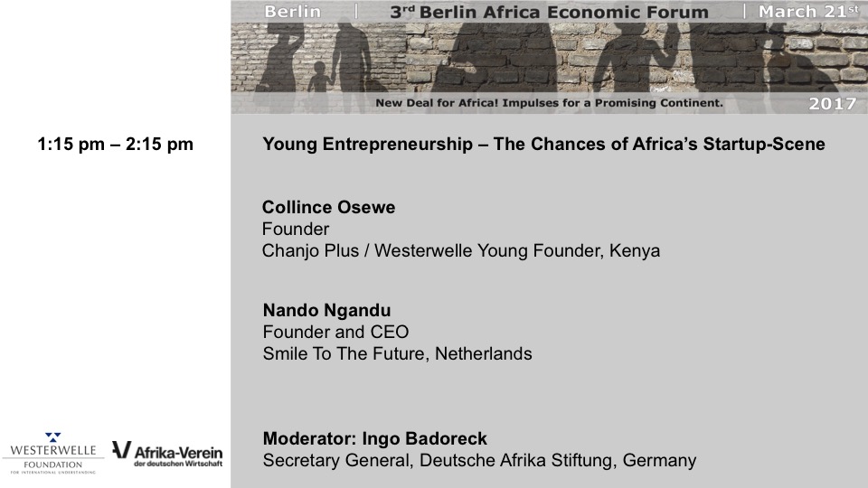Select the "1:15 pm – 2:15 pm" time slot
The height and width of the screenshot is (488, 868).
click(x=116, y=144)
